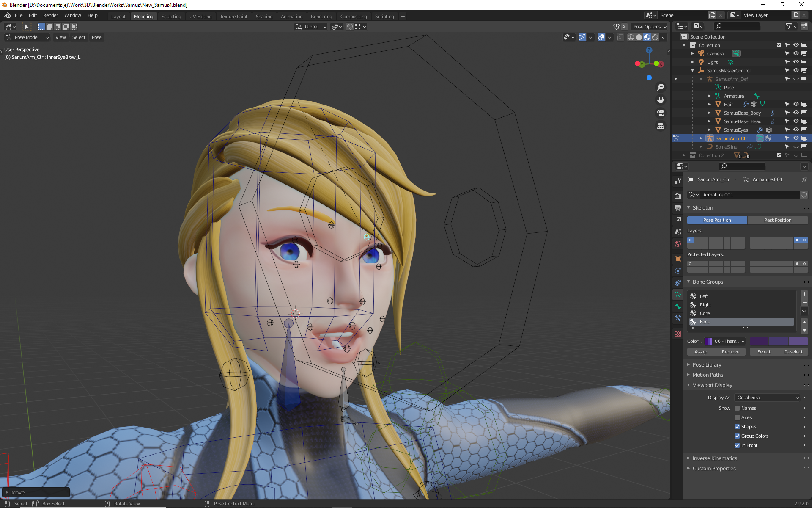Viewport: 812px width, 508px height.
Task: Switch to the Sculpting workspace tab
Action: 171,16
